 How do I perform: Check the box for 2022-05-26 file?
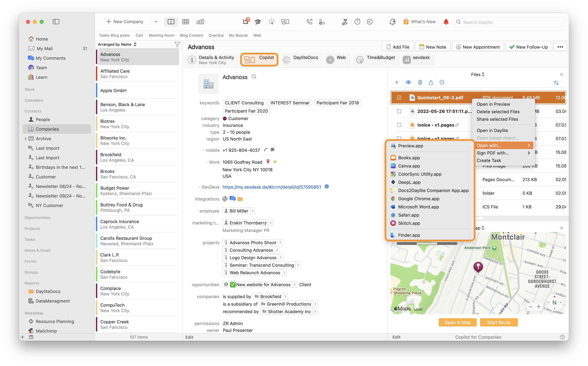399,111
